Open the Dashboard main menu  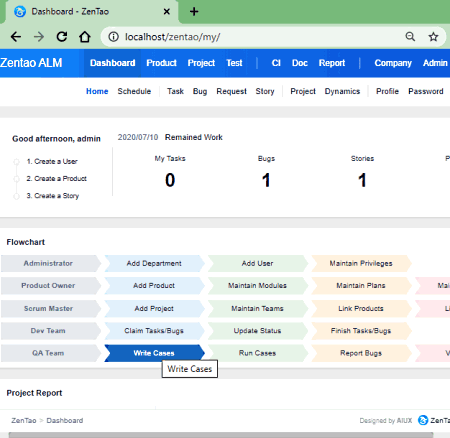[x=112, y=63]
